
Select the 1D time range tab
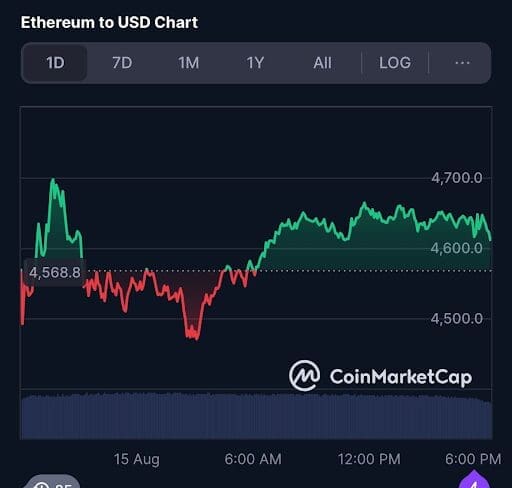coord(55,63)
